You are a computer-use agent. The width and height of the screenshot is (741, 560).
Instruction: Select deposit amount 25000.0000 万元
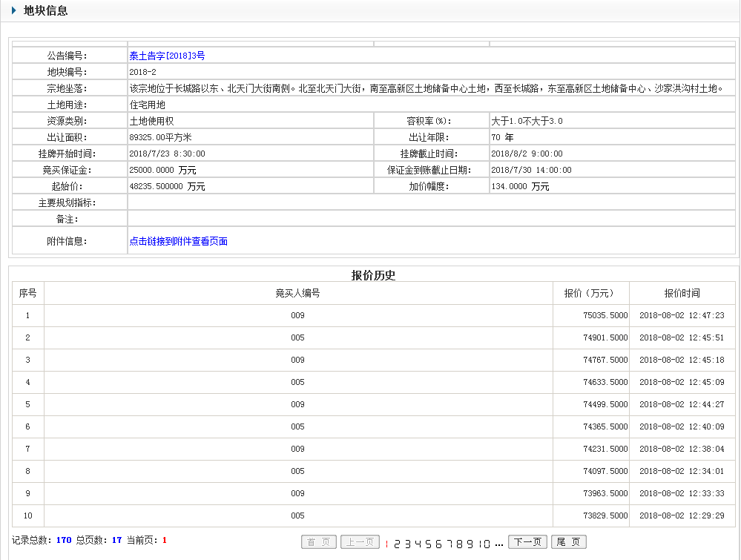coord(162,170)
